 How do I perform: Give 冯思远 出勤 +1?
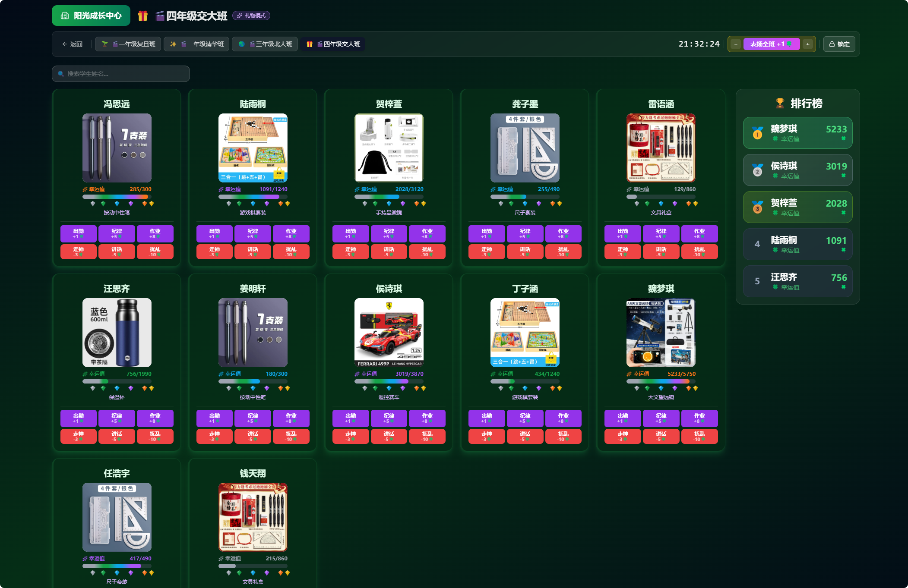click(x=78, y=233)
